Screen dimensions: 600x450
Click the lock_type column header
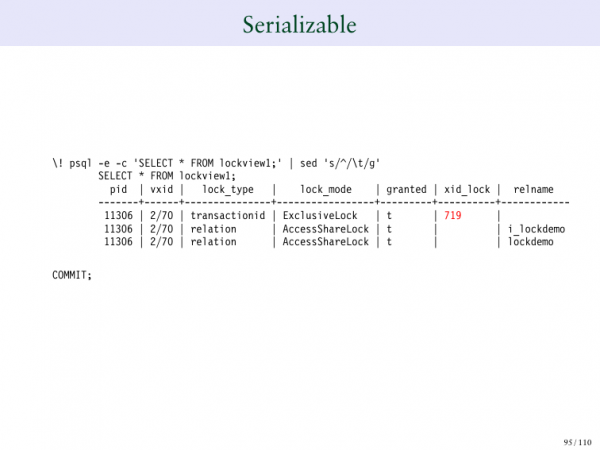point(227,189)
